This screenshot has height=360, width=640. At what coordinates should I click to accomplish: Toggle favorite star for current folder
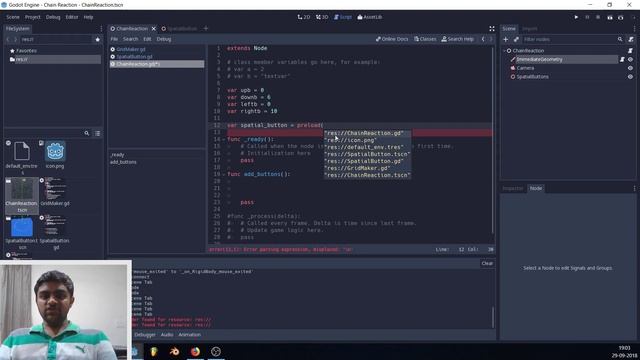(x=98, y=40)
